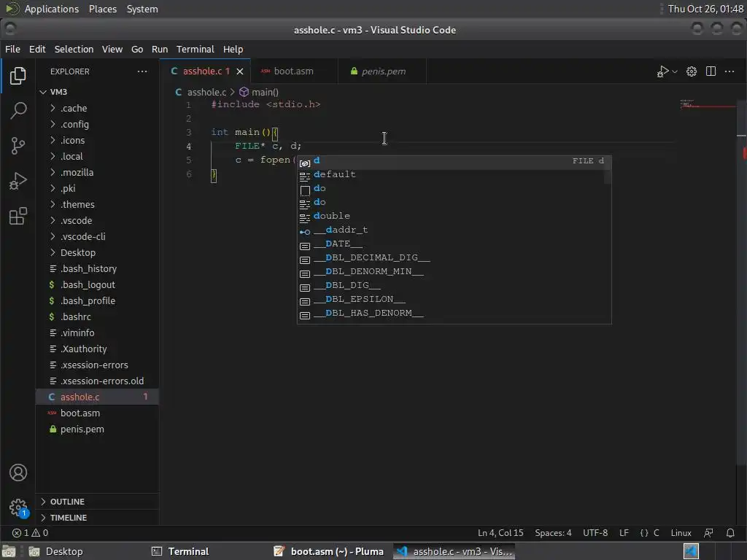This screenshot has width=747, height=560.
Task: Open the File menu
Action: click(x=12, y=49)
